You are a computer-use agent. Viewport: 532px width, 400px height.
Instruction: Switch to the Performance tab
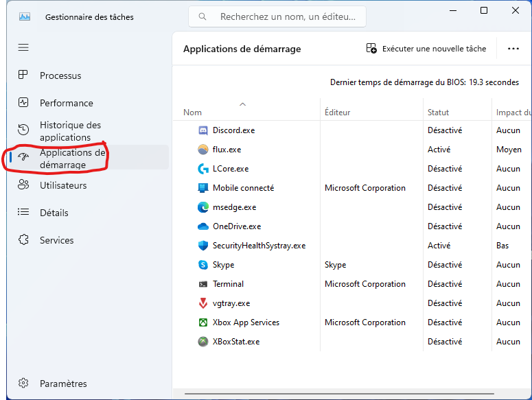[89, 103]
